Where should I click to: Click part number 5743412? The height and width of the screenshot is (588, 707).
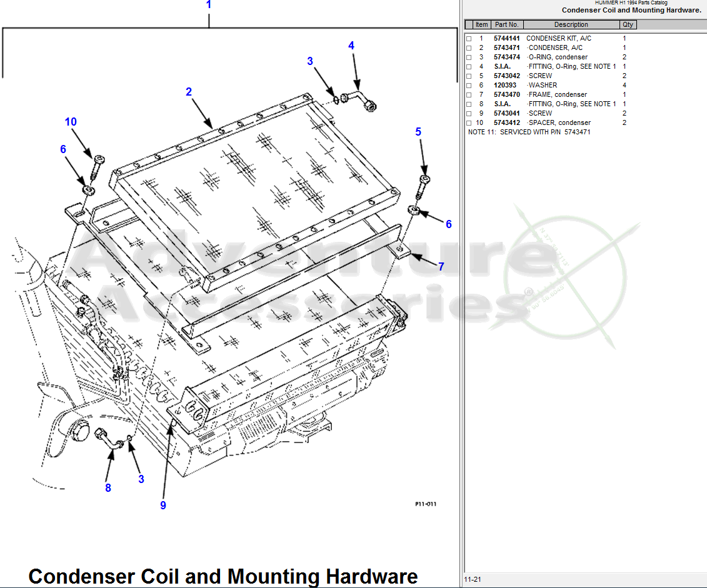507,122
